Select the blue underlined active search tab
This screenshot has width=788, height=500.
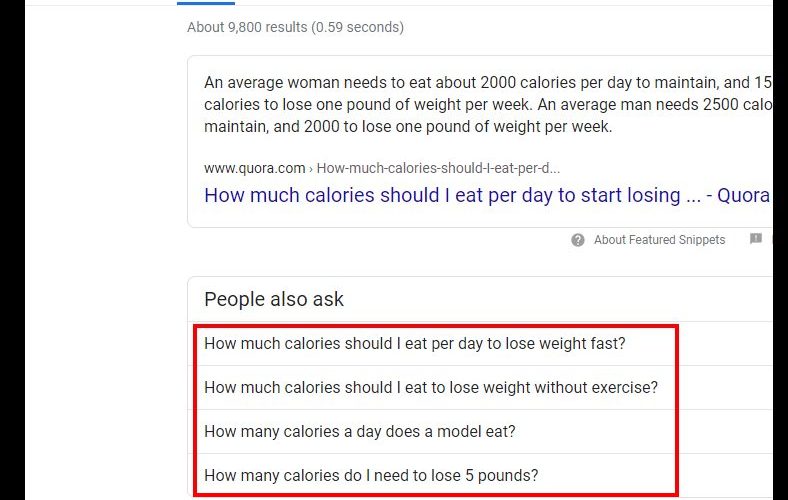pos(206,3)
